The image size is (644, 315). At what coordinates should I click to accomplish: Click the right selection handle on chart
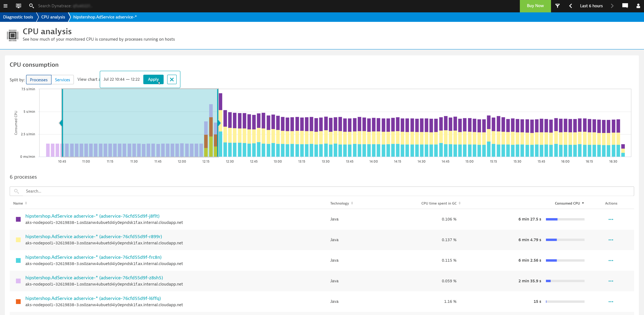click(219, 123)
